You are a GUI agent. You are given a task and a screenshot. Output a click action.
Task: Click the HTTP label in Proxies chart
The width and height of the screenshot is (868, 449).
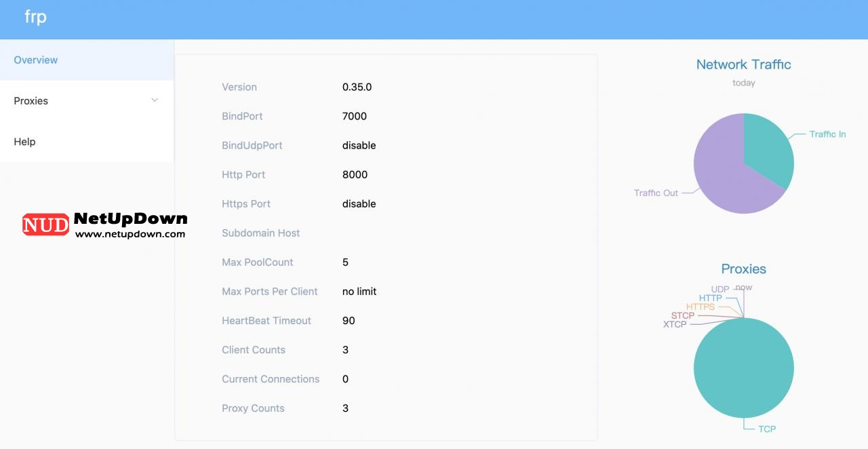pyautogui.click(x=711, y=298)
